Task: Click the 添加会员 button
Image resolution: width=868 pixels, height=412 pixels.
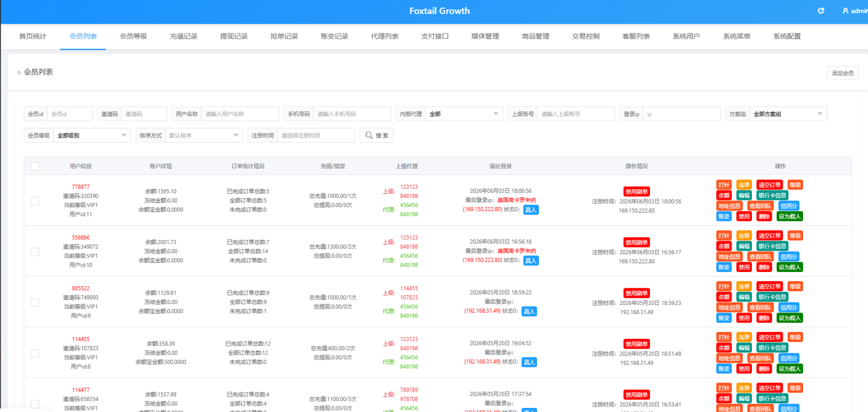Action: tap(843, 73)
